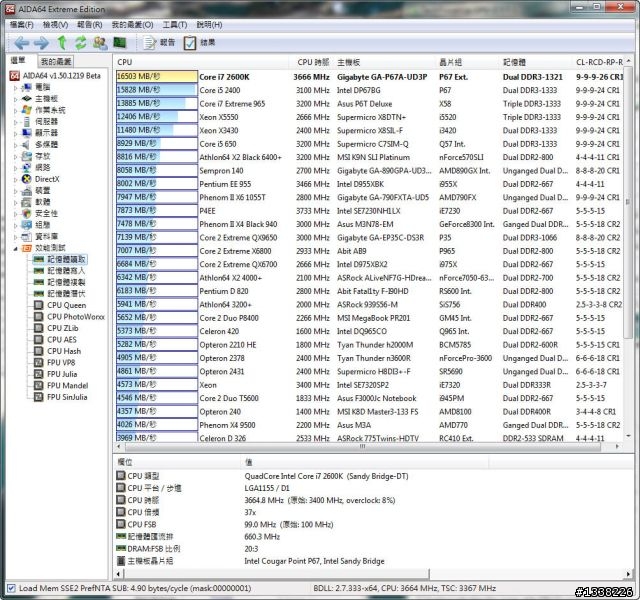Click the green Up arrow toolbar icon

click(62, 42)
